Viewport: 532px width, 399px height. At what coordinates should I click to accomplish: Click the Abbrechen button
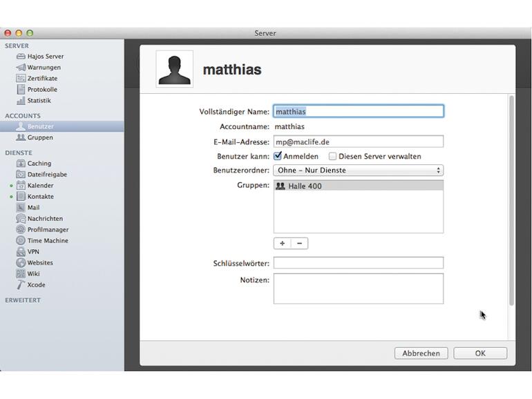[x=421, y=353]
